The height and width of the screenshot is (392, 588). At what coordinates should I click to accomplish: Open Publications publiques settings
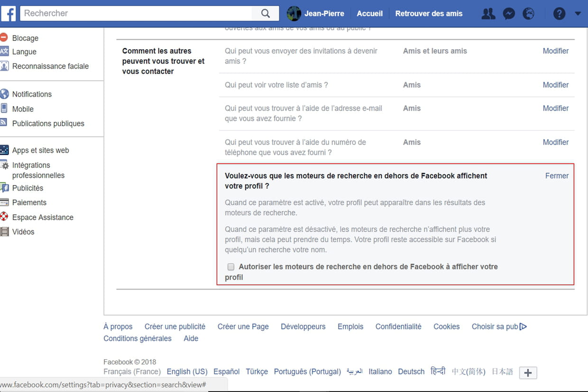click(x=48, y=123)
